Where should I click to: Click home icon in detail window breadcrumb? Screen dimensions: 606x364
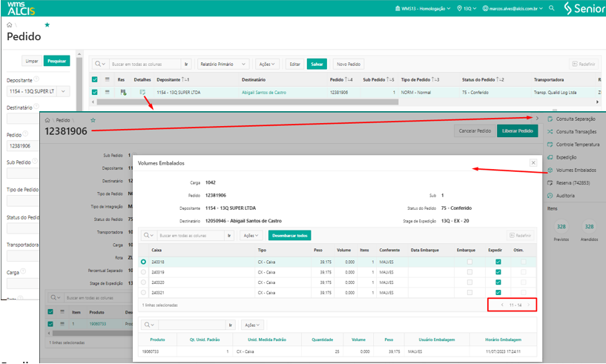tap(47, 120)
